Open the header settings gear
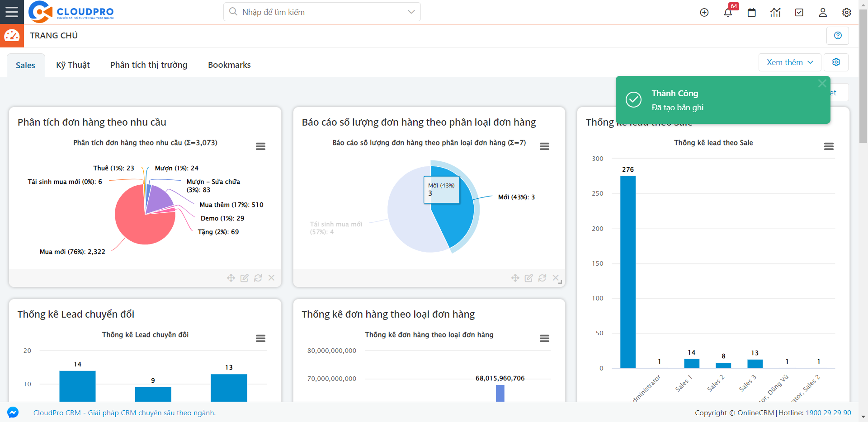 (x=847, y=13)
